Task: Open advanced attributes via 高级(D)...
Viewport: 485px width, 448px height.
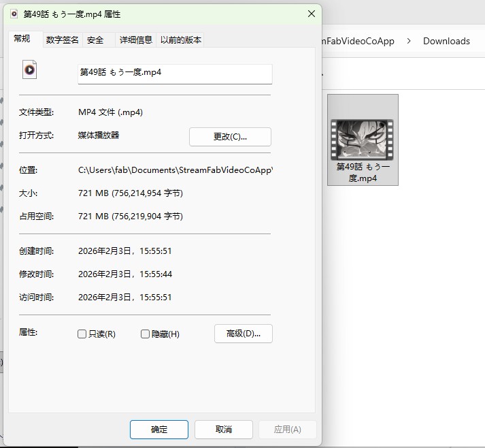Action: pyautogui.click(x=244, y=334)
